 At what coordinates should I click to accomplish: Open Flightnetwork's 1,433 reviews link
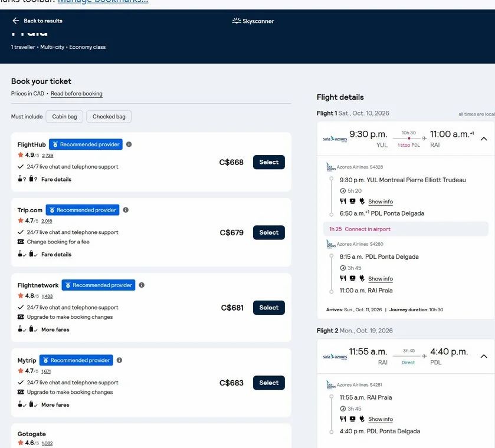[47, 297]
